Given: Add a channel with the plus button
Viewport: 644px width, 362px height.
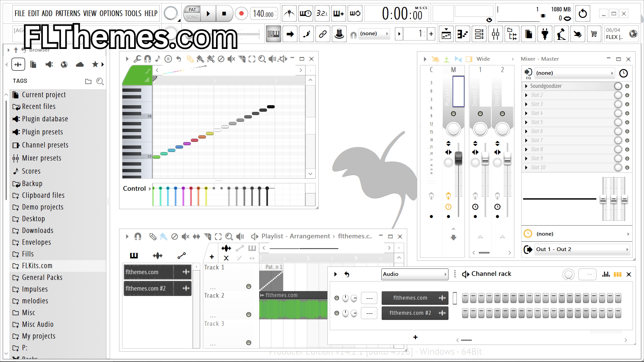Looking at the screenshot, I should (x=415, y=337).
